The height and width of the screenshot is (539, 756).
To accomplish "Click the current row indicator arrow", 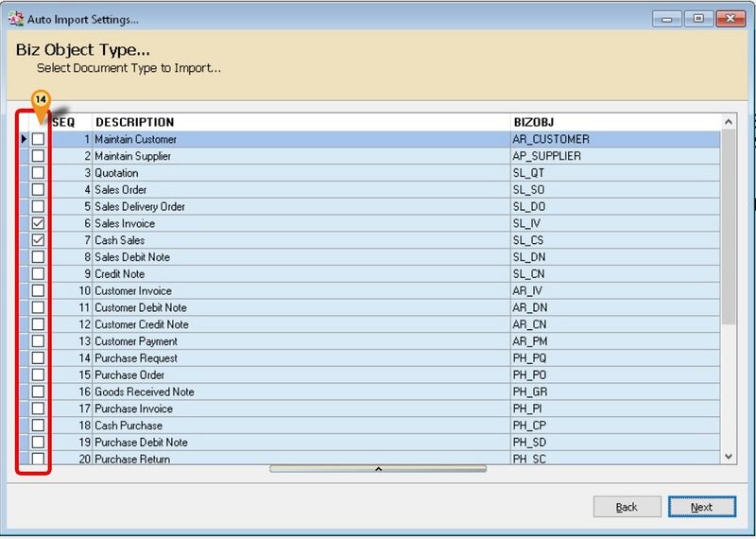I will 24,140.
